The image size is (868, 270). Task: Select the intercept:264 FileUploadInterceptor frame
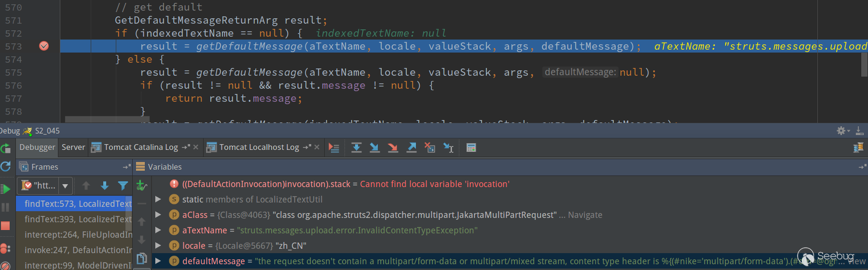(74, 234)
